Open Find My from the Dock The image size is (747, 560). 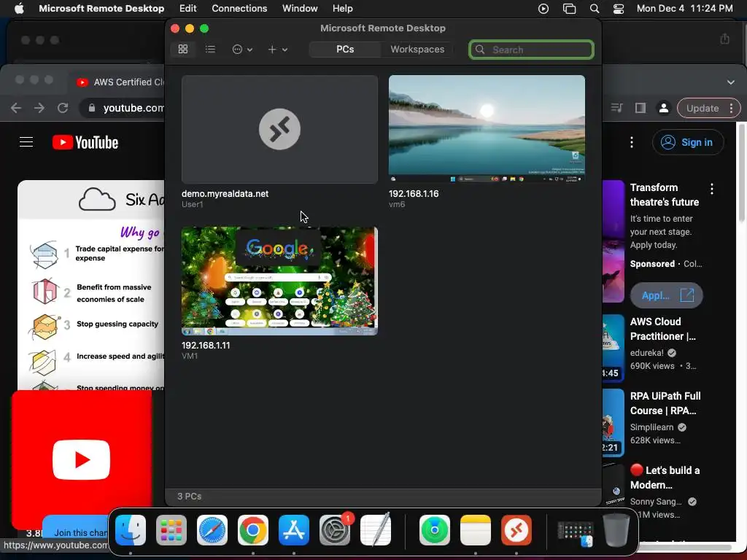pos(435,530)
